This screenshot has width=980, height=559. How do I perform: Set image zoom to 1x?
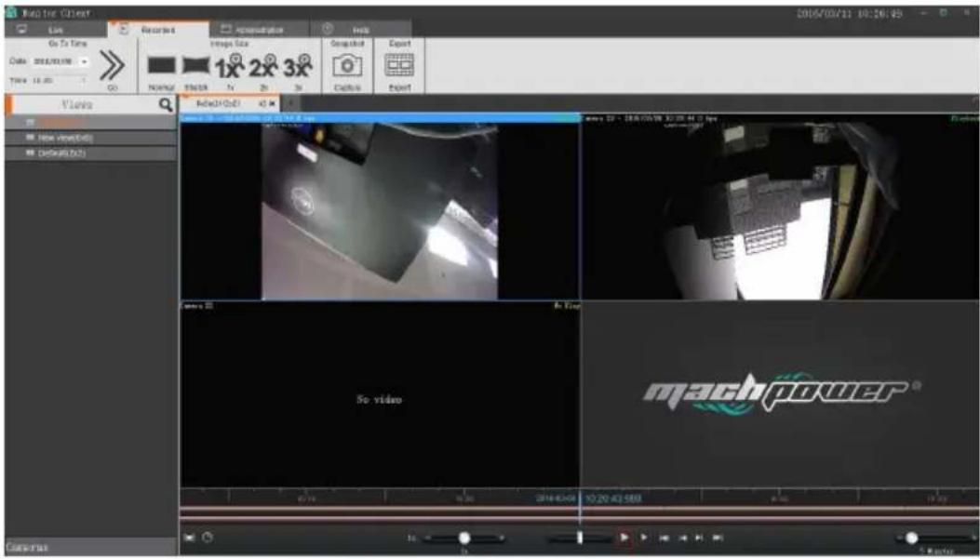click(x=229, y=66)
